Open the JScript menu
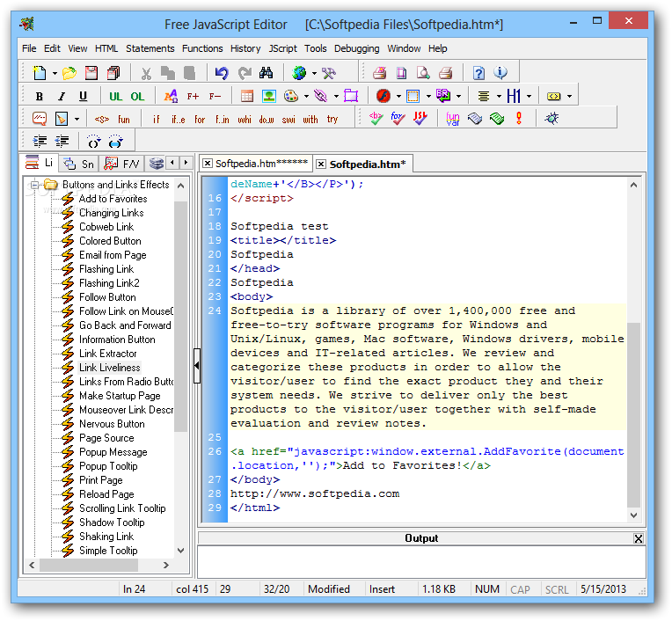Image resolution: width=672 pixels, height=621 pixels. click(x=282, y=48)
